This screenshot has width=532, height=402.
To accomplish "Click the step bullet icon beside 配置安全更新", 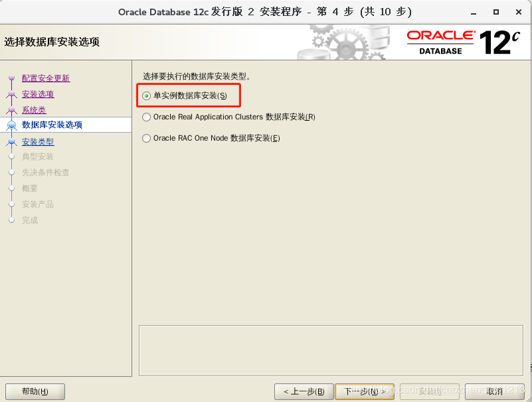I will tap(11, 78).
